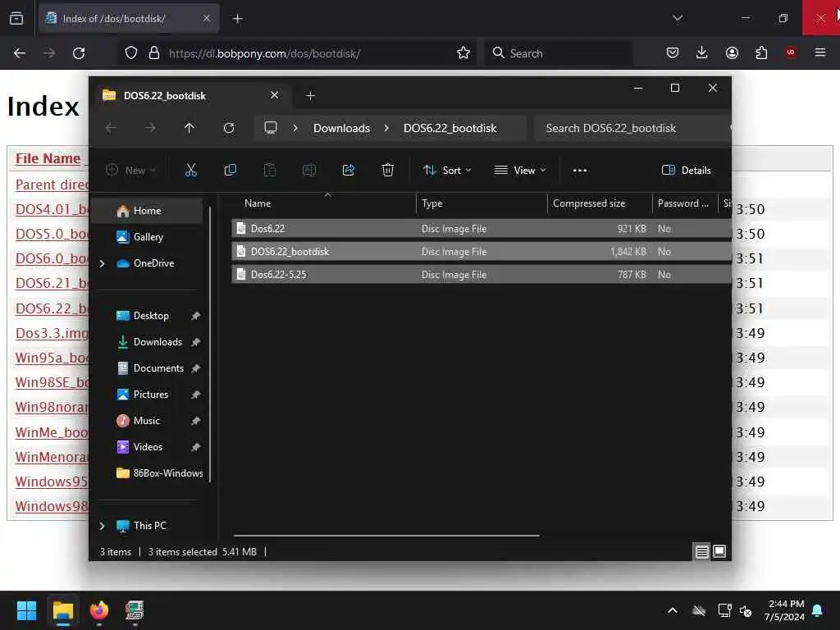
Task: Click DOS6.22_bootdisk in the address breadcrumb
Action: (450, 129)
